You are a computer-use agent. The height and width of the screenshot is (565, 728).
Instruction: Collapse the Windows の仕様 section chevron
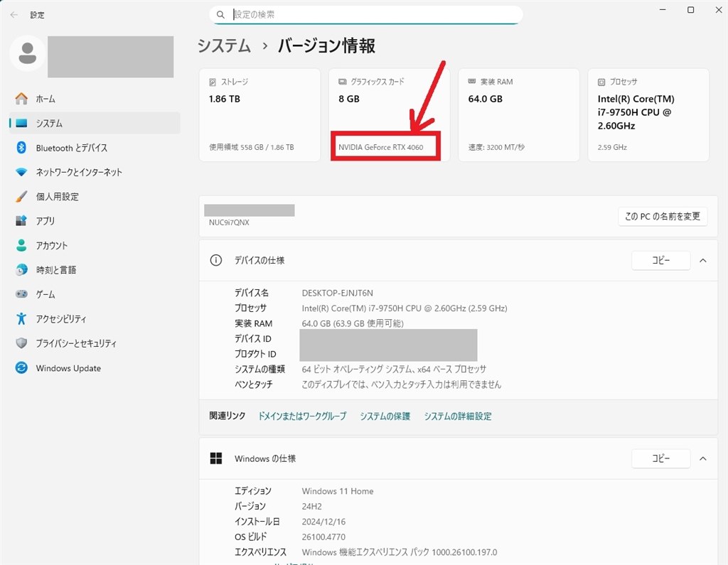pos(702,458)
